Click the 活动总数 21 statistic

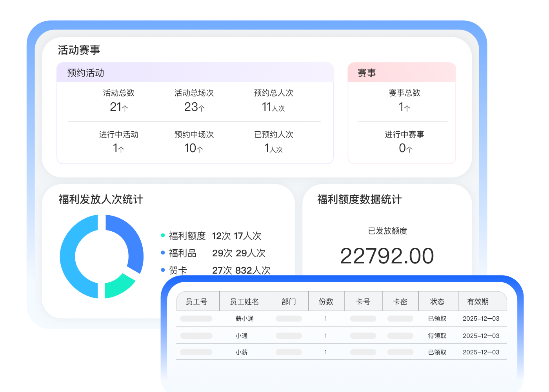(119, 107)
